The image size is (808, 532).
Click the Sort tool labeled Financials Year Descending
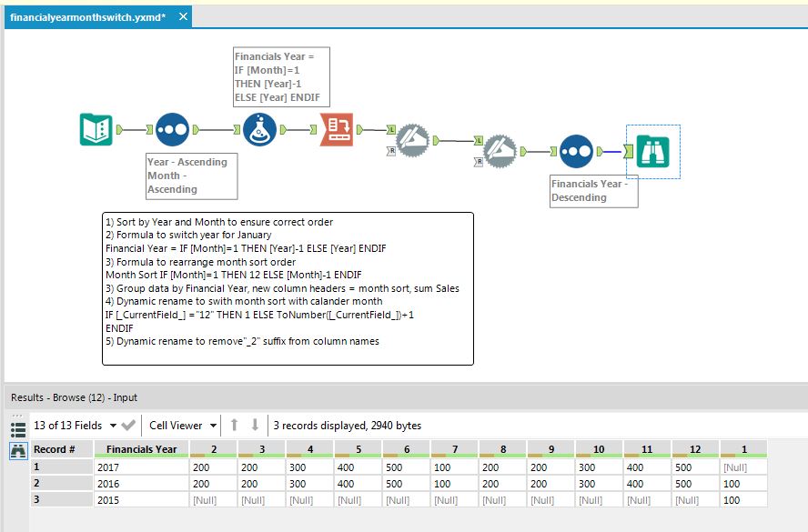click(x=576, y=152)
